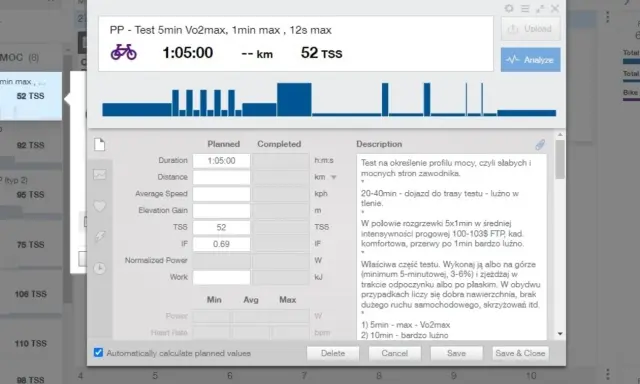This screenshot has width=640, height=384.
Task: Click the Cancel button
Action: [x=395, y=353]
